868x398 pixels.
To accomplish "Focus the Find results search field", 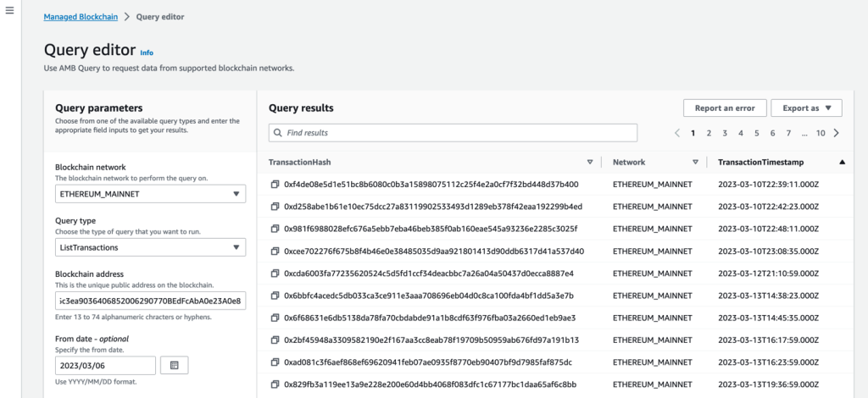I will [453, 133].
